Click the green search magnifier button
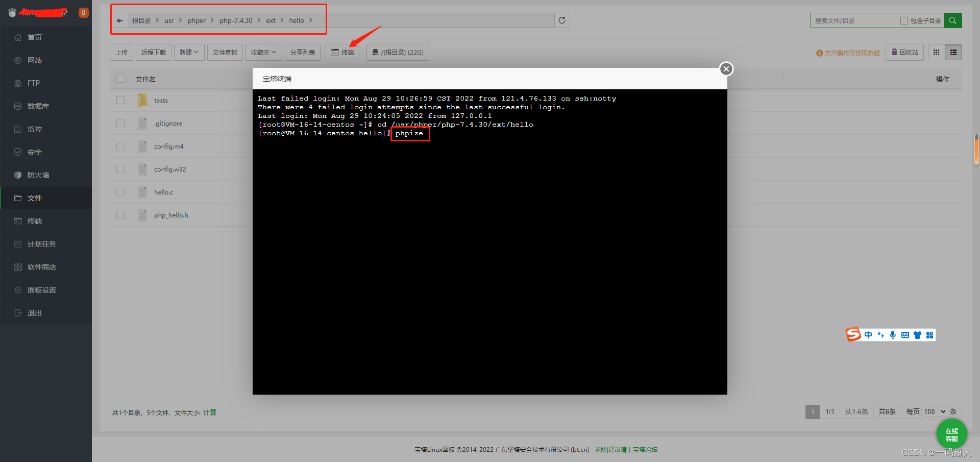The image size is (980, 462). coord(952,20)
